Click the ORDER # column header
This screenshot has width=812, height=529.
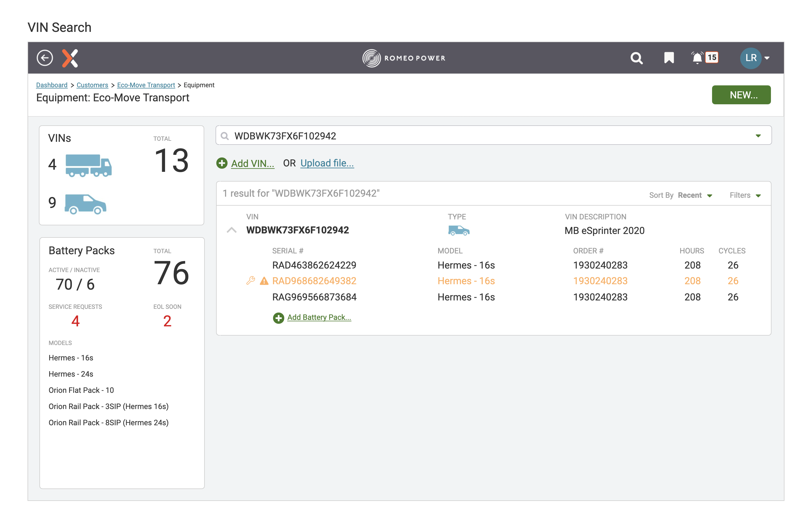point(588,251)
